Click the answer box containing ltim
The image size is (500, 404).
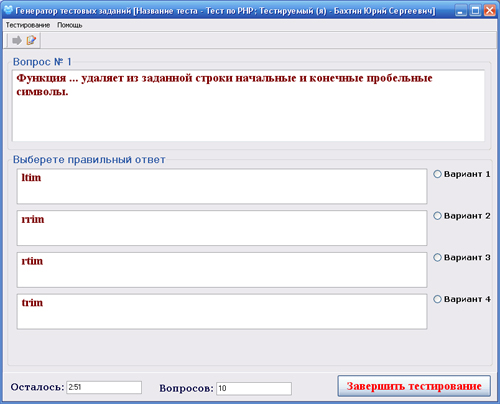pos(222,186)
